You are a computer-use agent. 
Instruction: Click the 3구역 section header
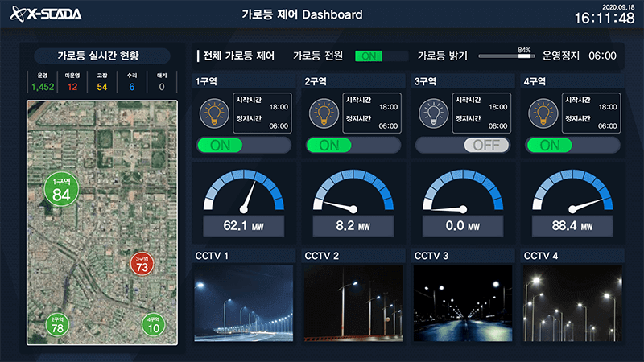[463, 81]
